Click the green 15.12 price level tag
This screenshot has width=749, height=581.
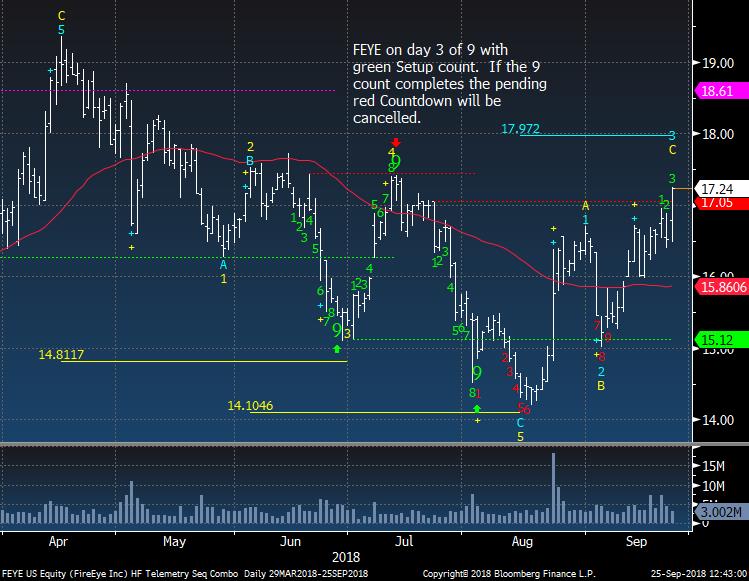[717, 339]
